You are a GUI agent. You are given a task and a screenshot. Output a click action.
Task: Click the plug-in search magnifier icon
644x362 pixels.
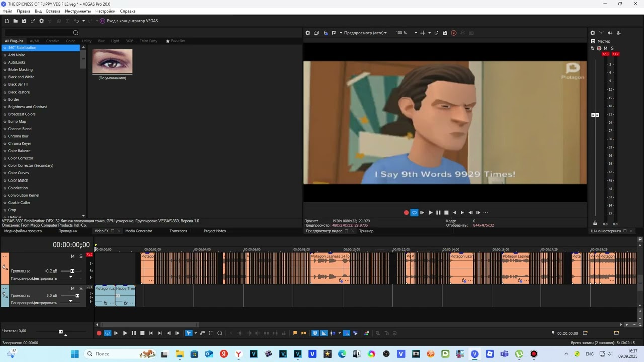[76, 33]
